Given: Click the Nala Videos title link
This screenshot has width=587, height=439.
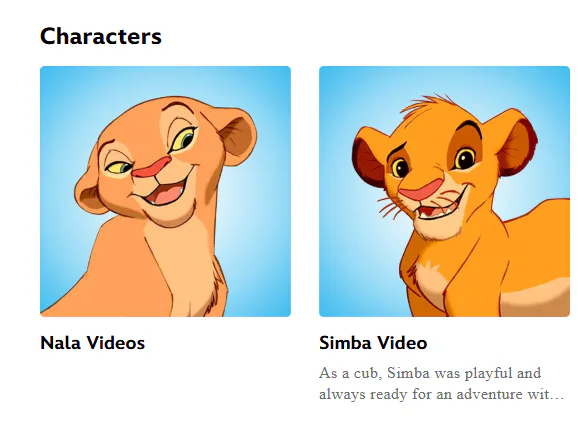Looking at the screenshot, I should click(x=92, y=343).
